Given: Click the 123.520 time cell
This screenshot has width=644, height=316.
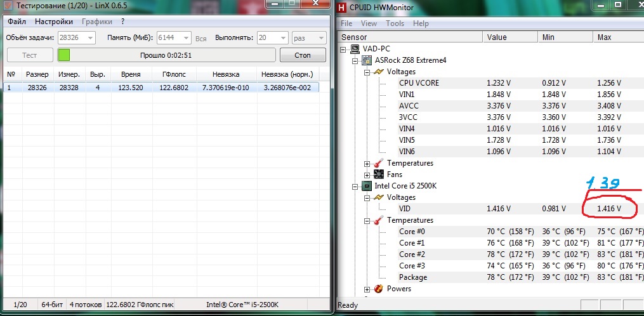Looking at the screenshot, I should (x=131, y=88).
